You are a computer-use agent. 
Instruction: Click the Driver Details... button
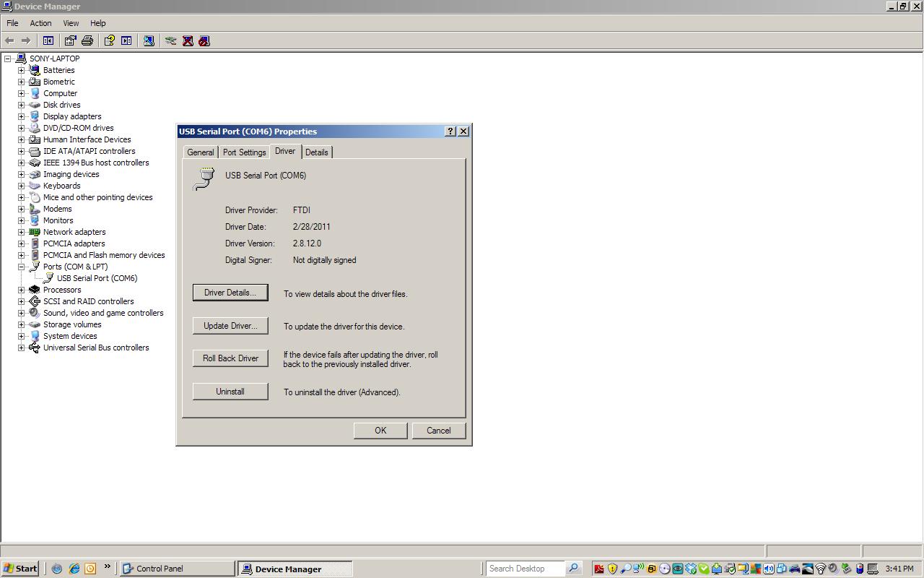click(x=230, y=293)
